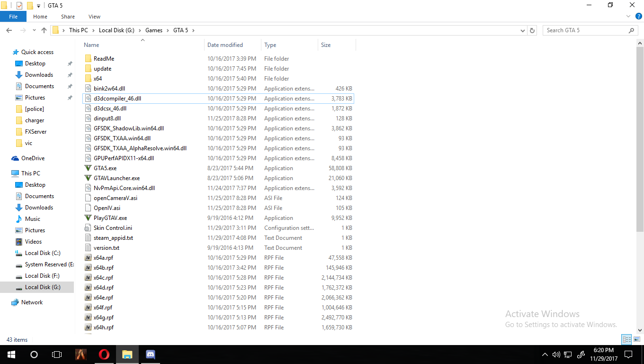This screenshot has width=644, height=364.
Task: Click the Skin Control.ini file icon
Action: [88, 228]
